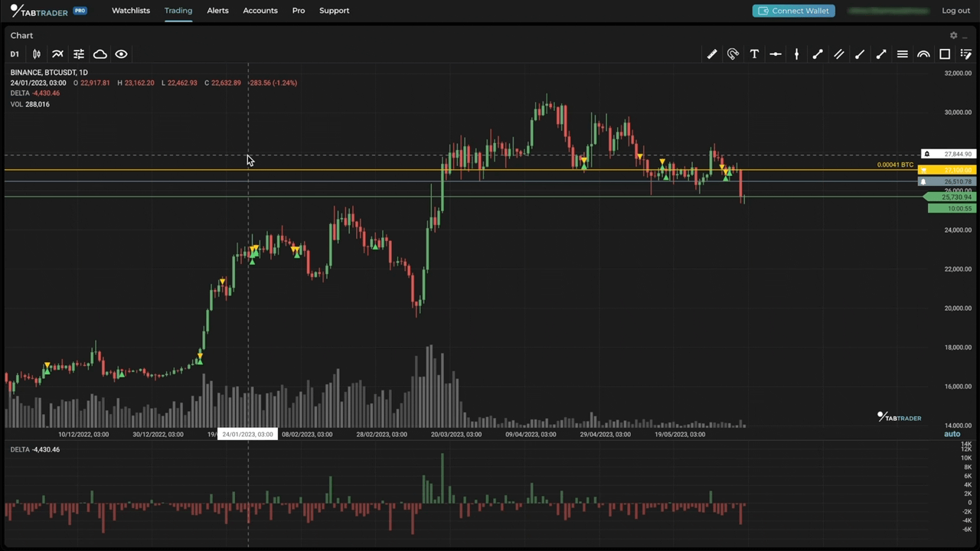
Task: Switch to the Alerts tab
Action: tap(217, 10)
